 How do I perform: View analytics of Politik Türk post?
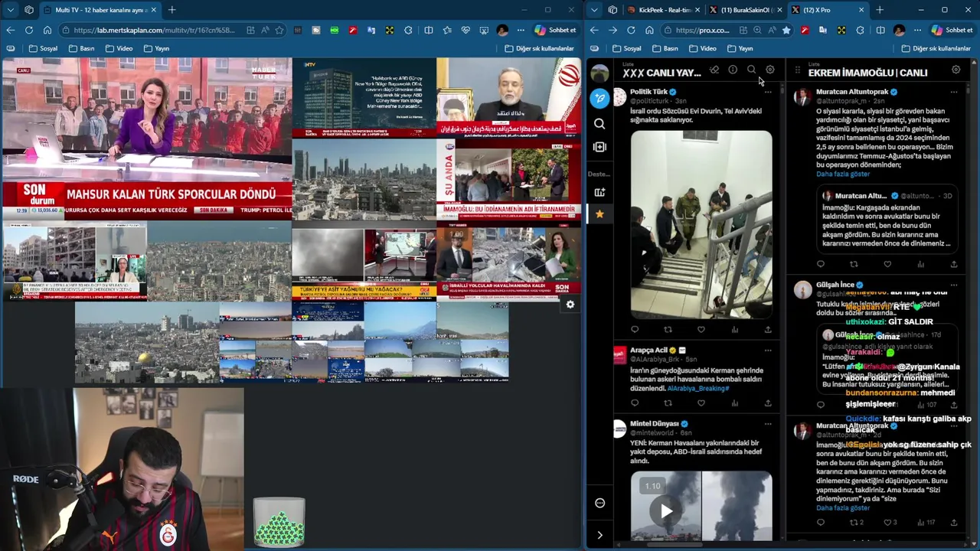pyautogui.click(x=734, y=330)
